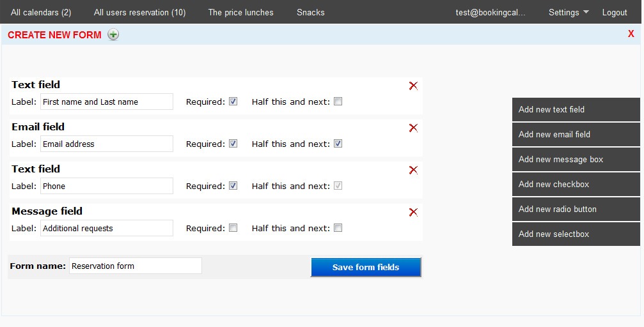
Task: Delete the First name and Last name text field
Action: point(413,86)
